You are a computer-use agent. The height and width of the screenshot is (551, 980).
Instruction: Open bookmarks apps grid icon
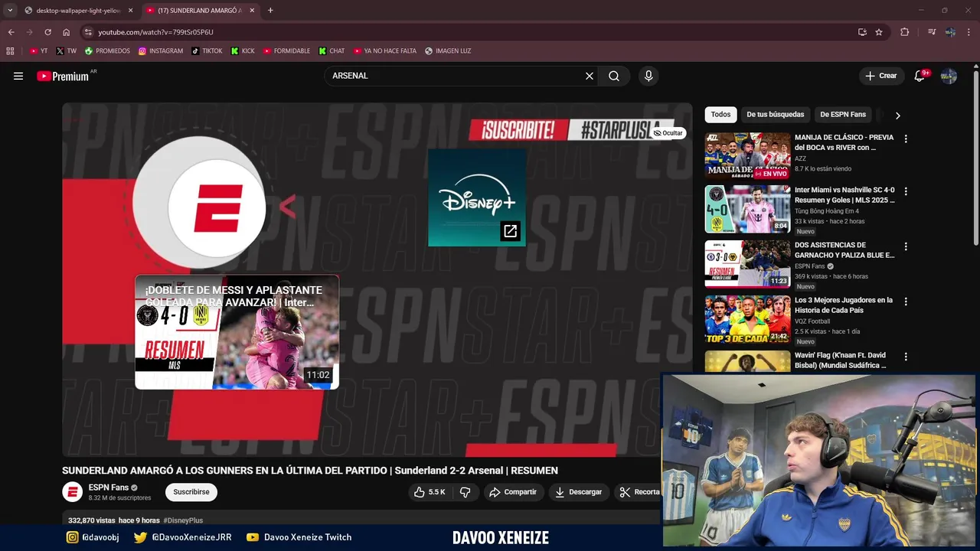tap(10, 51)
